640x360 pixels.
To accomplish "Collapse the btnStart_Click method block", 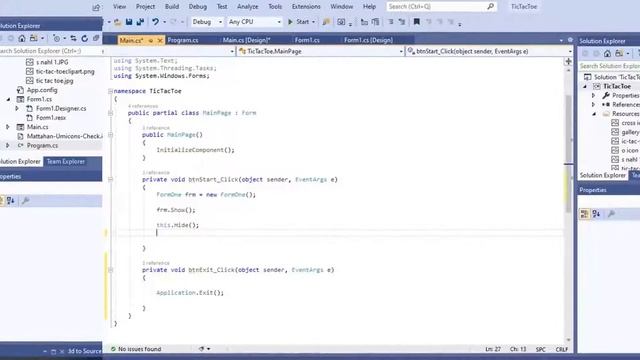I will (110, 179).
